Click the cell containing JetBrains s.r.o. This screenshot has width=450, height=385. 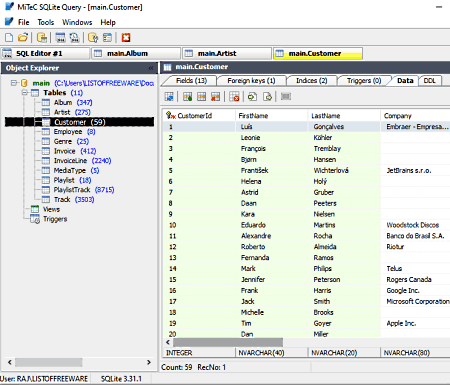coord(415,171)
